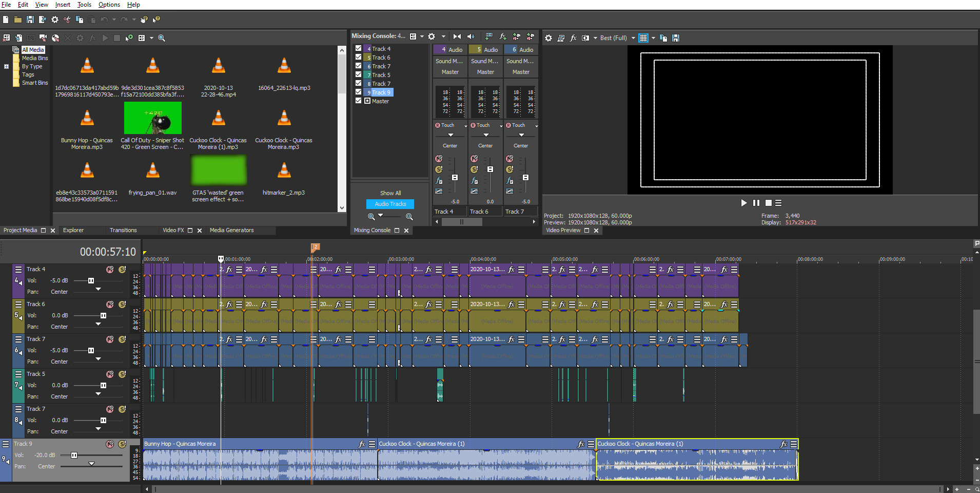
Task: Open a project using the folder icon
Action: coord(18,20)
